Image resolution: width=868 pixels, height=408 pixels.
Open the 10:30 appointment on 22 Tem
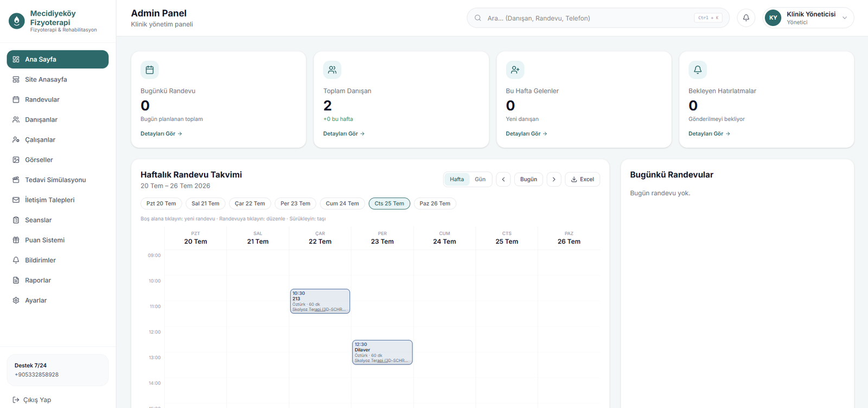pos(320,301)
